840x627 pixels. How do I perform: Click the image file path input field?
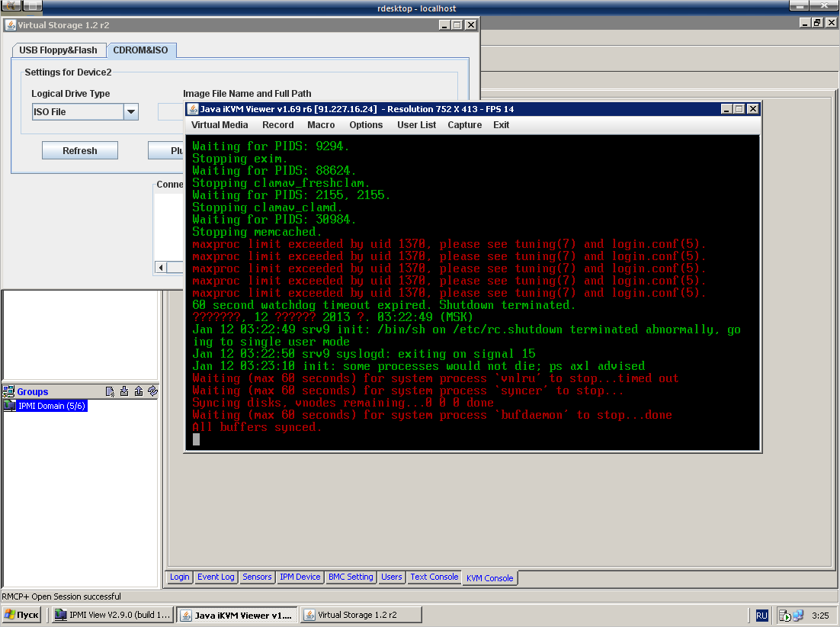[171, 112]
